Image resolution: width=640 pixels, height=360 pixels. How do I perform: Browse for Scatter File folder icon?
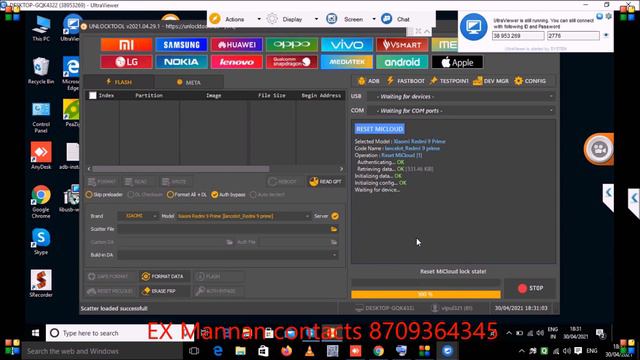[x=334, y=229]
